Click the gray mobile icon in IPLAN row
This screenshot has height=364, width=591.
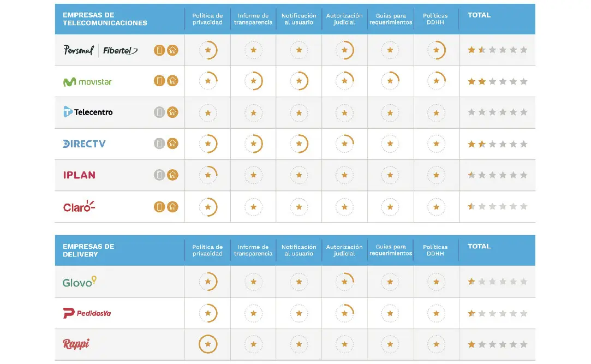pos(159,175)
